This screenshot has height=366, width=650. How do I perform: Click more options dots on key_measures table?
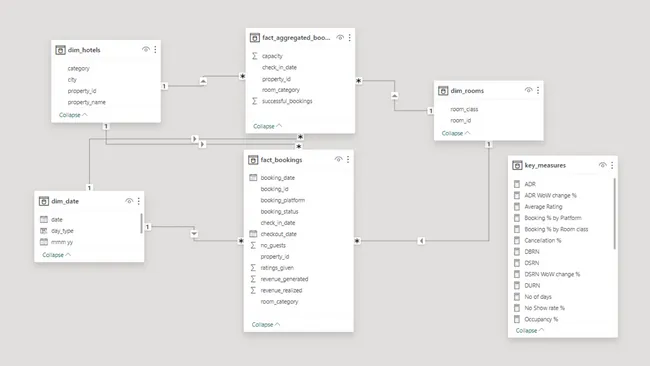pos(612,165)
